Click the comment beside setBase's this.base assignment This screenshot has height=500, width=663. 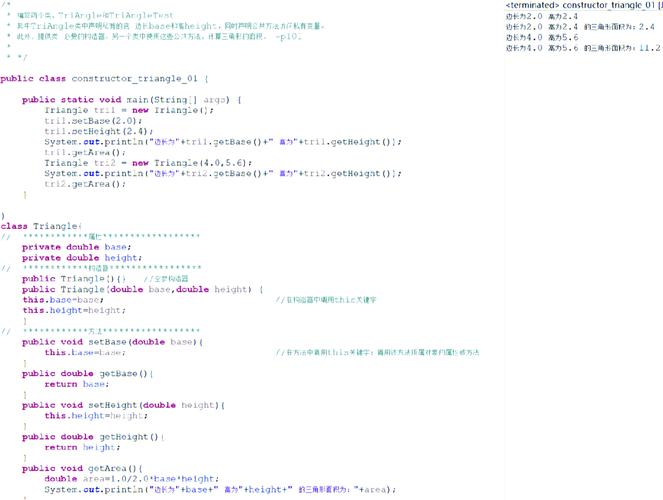[377, 352]
